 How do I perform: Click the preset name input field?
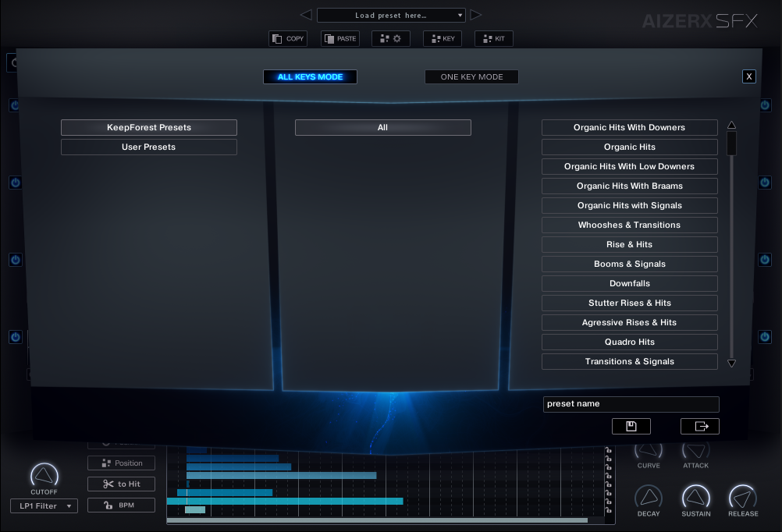[631, 404]
